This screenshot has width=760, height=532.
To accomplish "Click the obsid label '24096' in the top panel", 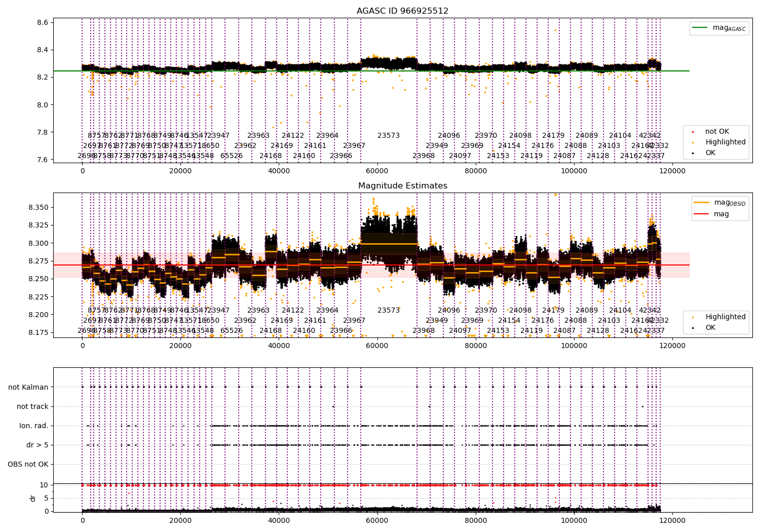I will pos(449,135).
